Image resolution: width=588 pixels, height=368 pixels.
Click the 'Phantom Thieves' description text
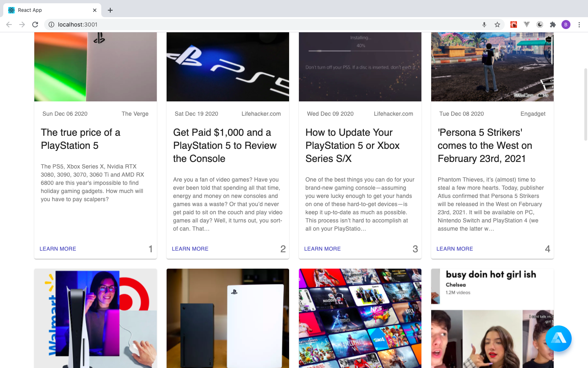pos(491,204)
